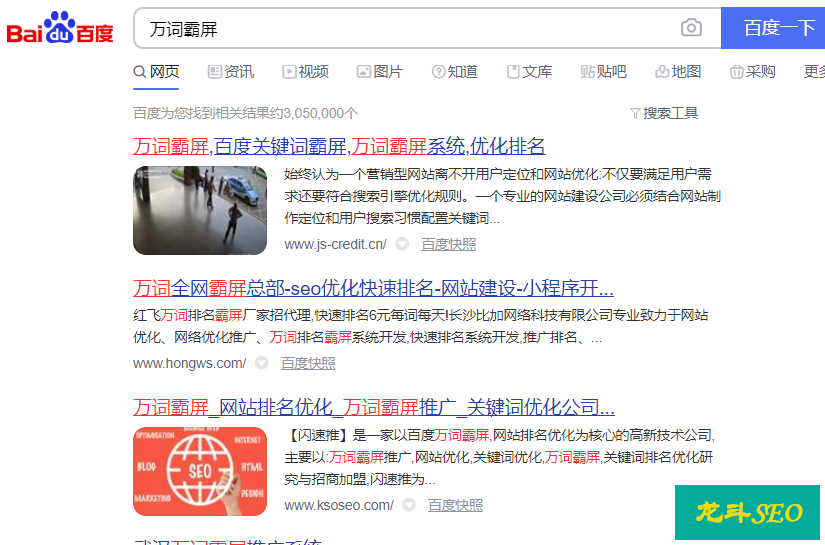
Task: Open 百度快照 for ksoseo.com result
Action: click(455, 505)
